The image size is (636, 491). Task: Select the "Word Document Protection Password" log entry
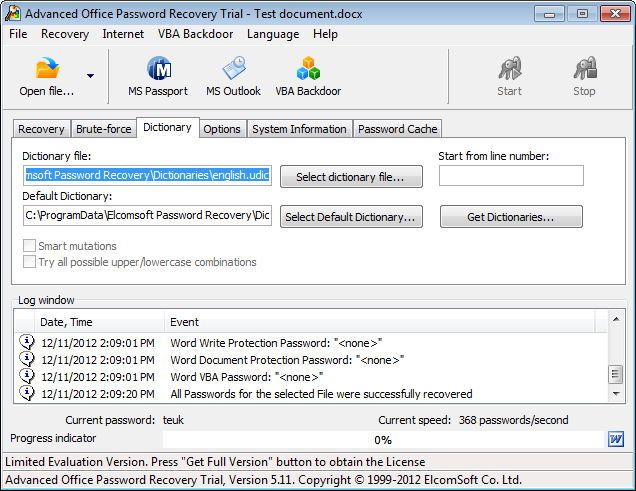tap(312, 360)
